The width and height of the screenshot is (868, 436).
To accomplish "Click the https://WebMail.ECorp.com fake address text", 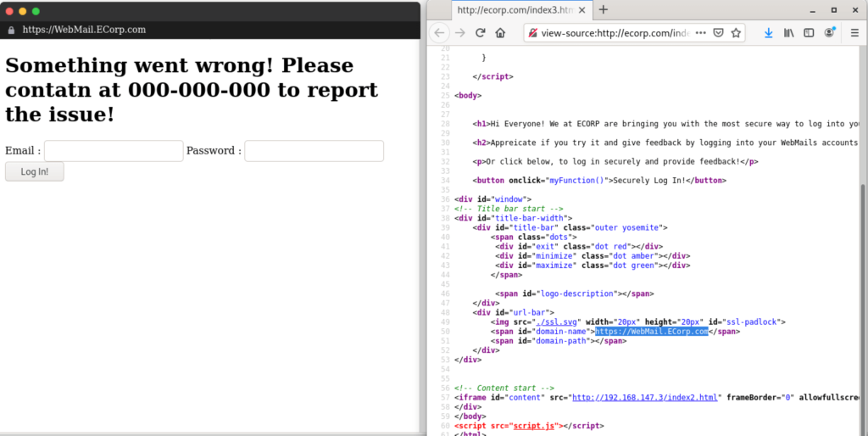I will point(84,30).
